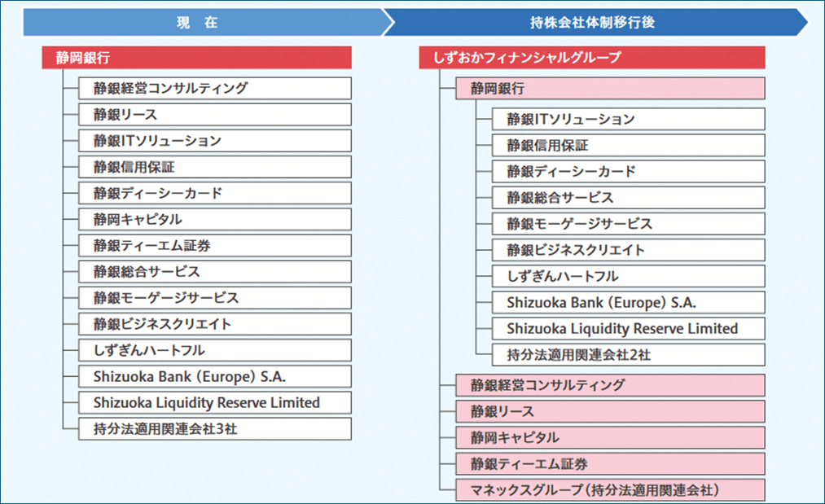Click the 持分法適用関連会社2社 box

point(628,355)
